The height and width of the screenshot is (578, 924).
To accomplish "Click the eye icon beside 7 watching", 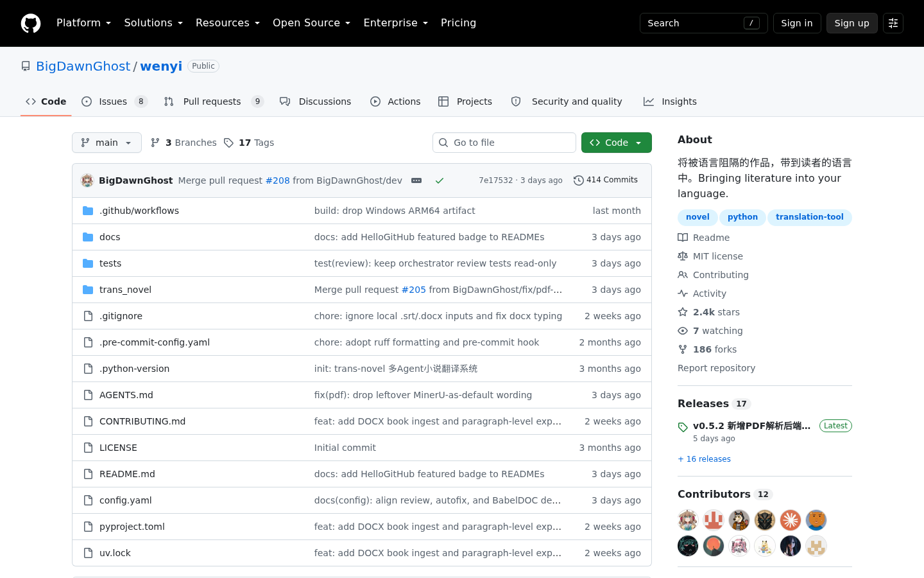I will tap(683, 331).
